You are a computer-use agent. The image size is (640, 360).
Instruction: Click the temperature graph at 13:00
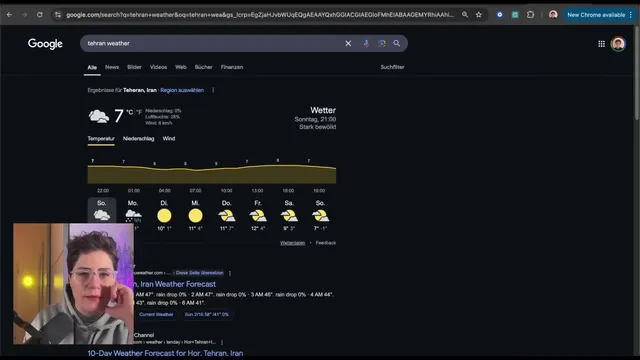tap(257, 175)
